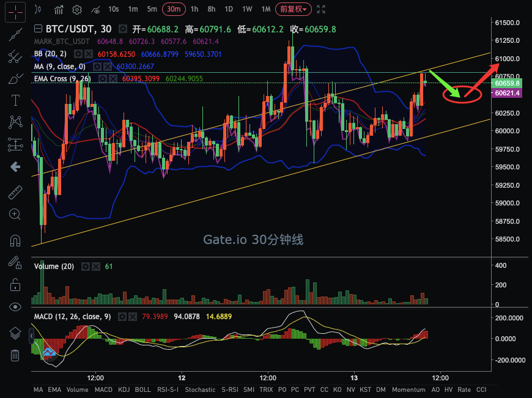Select the zoom-in magnifier tool
The width and height of the screenshot is (532, 398).
tap(15, 214)
